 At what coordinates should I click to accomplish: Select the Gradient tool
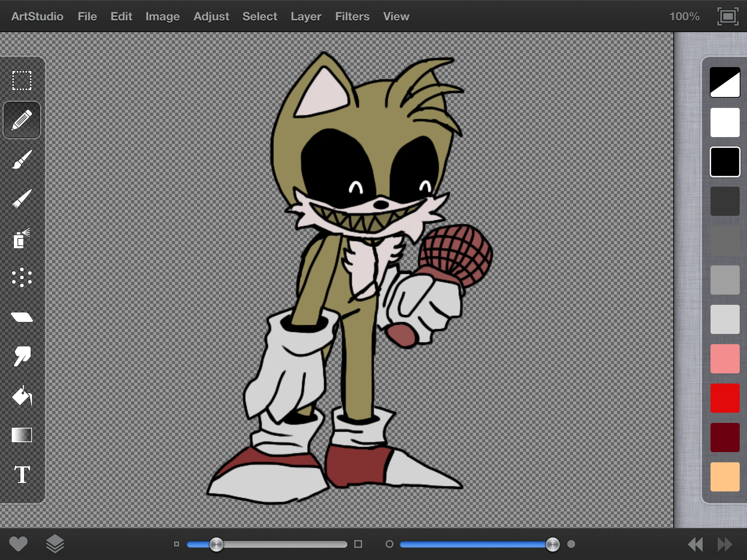(22, 435)
